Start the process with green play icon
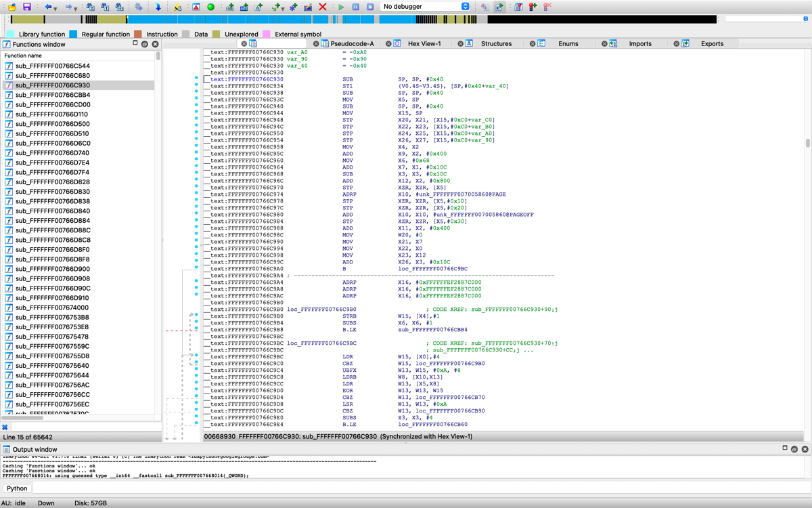This screenshot has height=508, width=812. click(x=341, y=7)
